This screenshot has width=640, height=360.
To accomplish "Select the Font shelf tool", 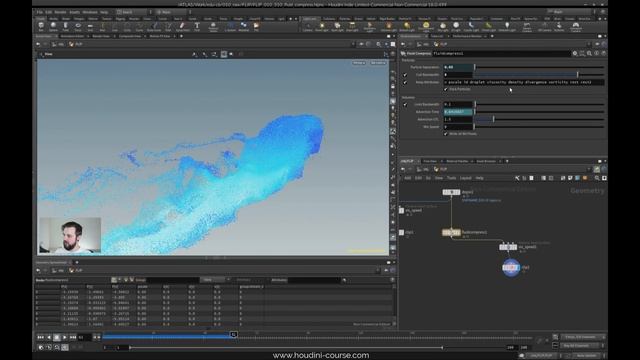I will (x=197, y=27).
